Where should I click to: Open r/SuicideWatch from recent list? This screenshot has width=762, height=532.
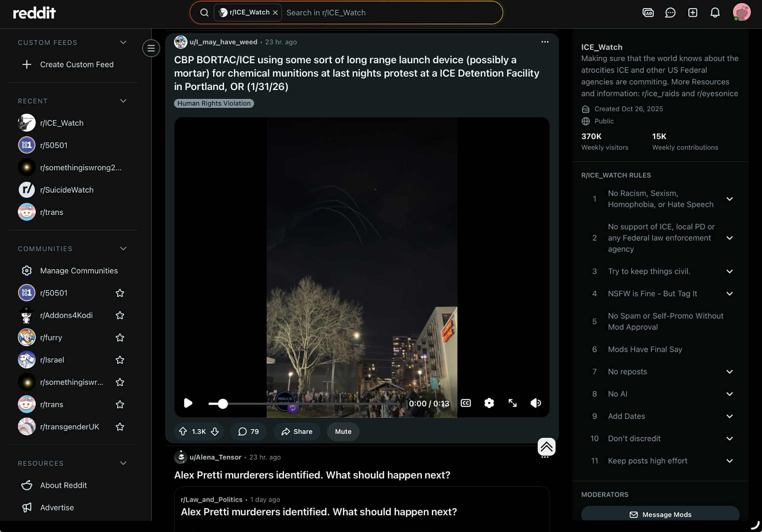pos(67,190)
